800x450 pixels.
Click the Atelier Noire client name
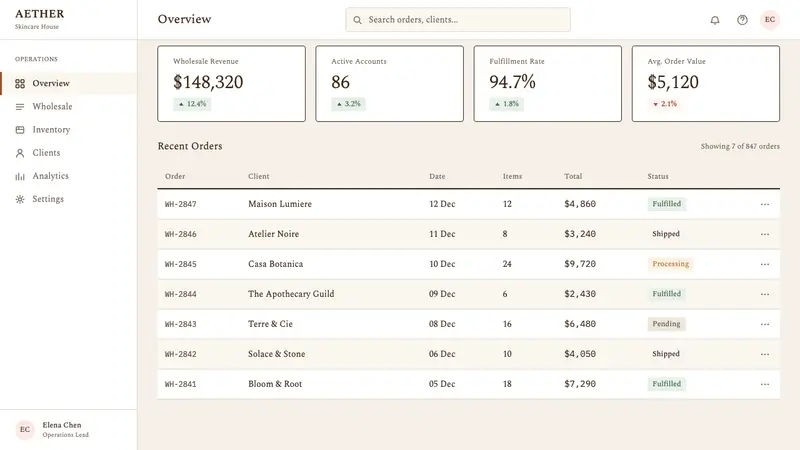273,234
